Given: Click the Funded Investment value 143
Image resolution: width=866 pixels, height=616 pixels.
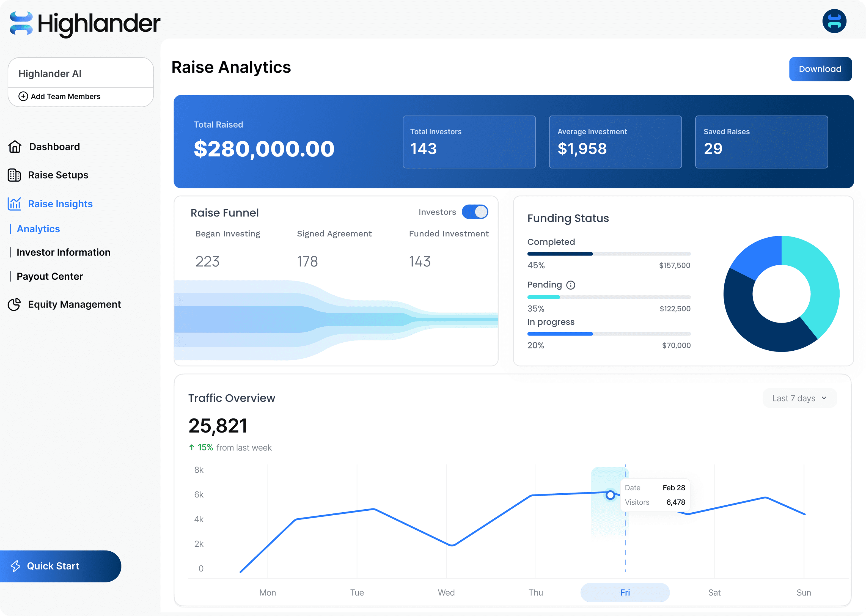Looking at the screenshot, I should pyautogui.click(x=420, y=261).
